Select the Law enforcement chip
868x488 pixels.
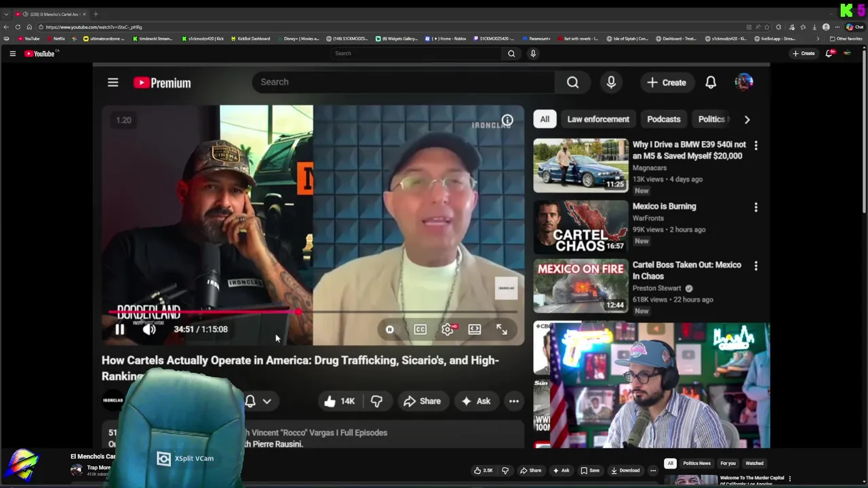click(x=598, y=119)
